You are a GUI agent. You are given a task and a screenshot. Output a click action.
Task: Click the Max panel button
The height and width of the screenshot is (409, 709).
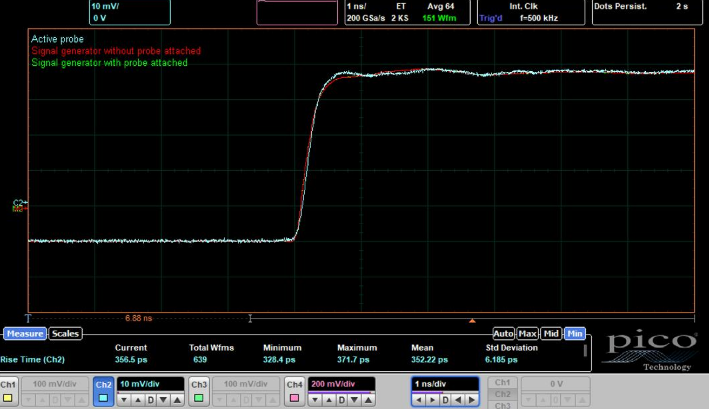click(x=527, y=333)
